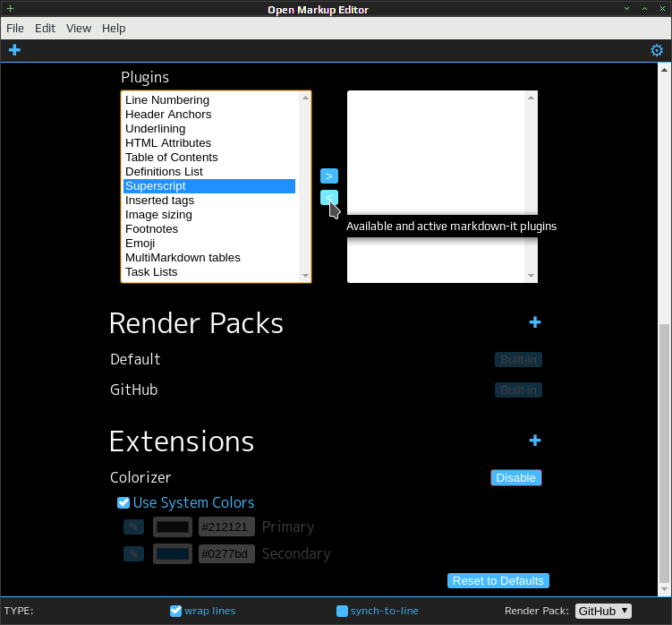672x625 pixels.
Task: Toggle the wrap lines checkbox
Action: point(175,611)
